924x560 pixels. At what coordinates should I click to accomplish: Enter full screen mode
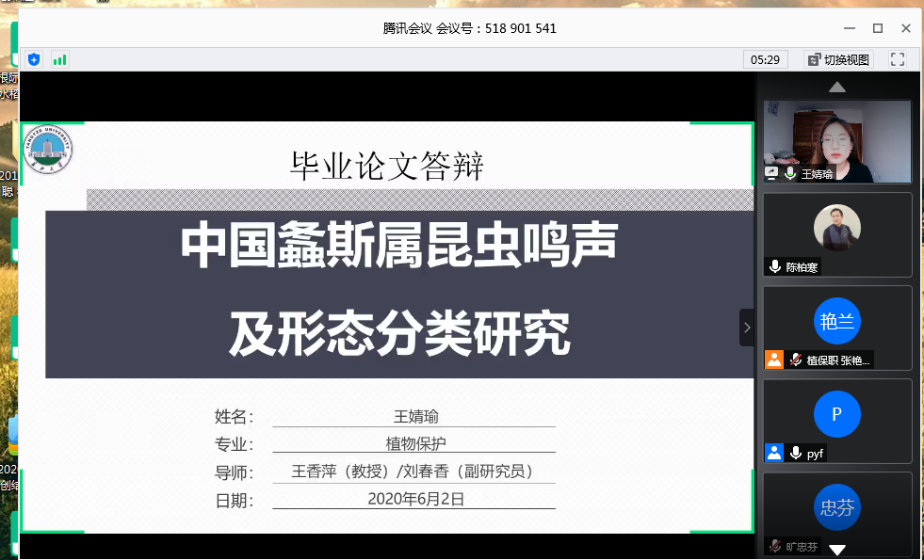897,59
